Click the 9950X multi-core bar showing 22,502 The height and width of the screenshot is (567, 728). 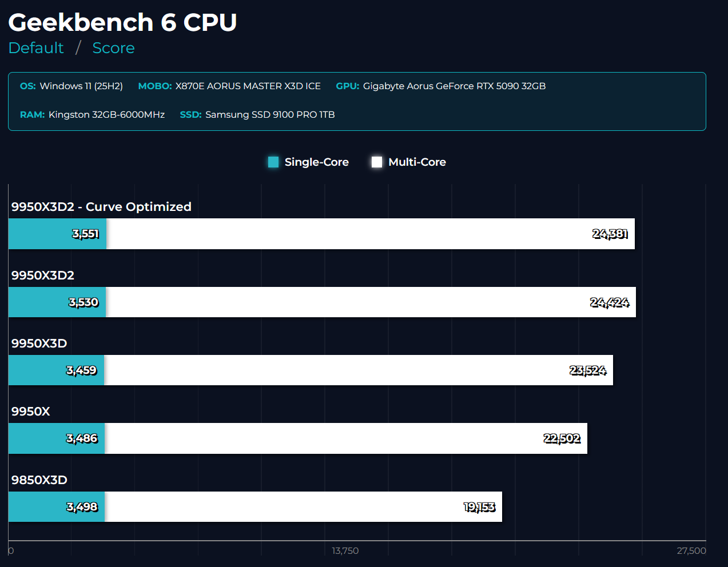[346, 438]
